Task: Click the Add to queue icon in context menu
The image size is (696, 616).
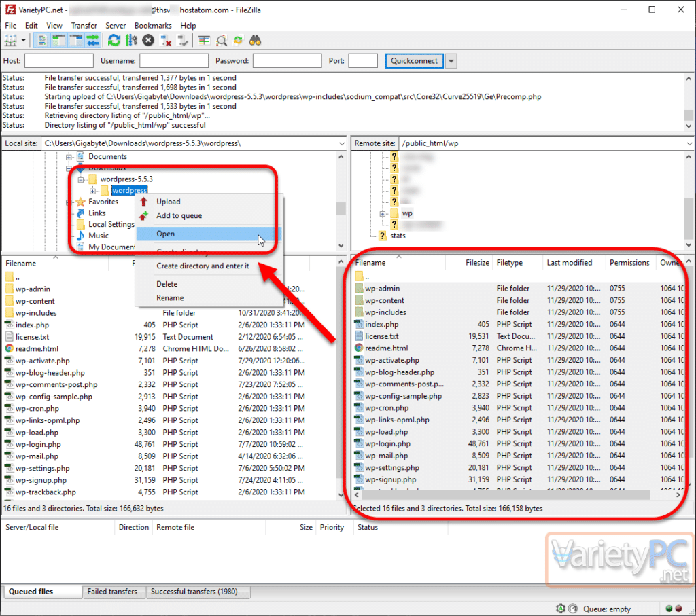Action: 143,215
